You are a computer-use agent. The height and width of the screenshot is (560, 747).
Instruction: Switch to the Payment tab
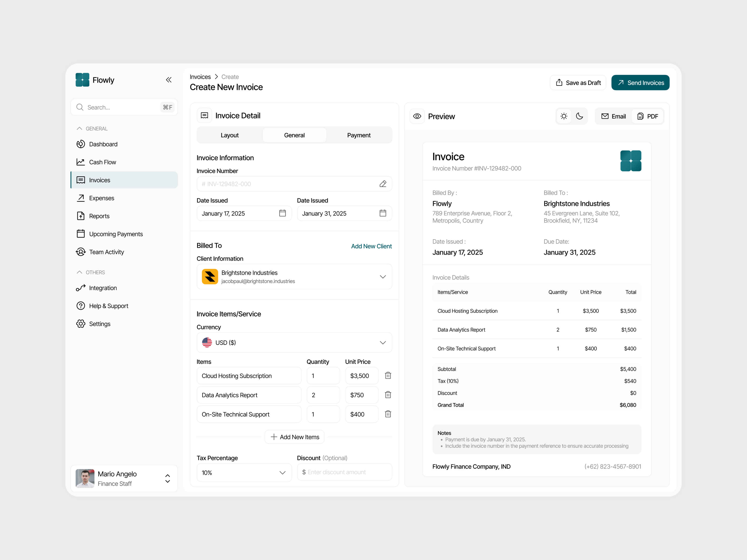(359, 135)
